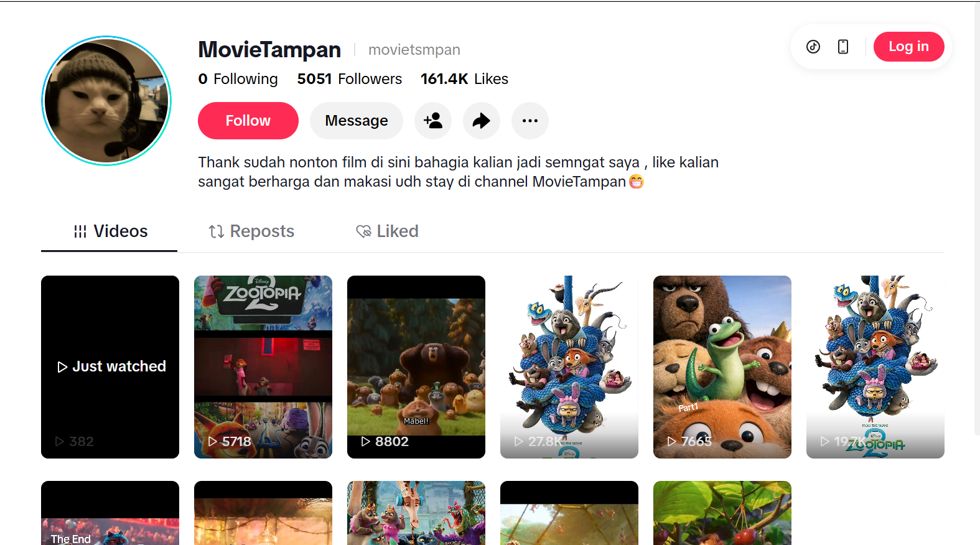Click the MovieTampan display name heading

(x=269, y=50)
